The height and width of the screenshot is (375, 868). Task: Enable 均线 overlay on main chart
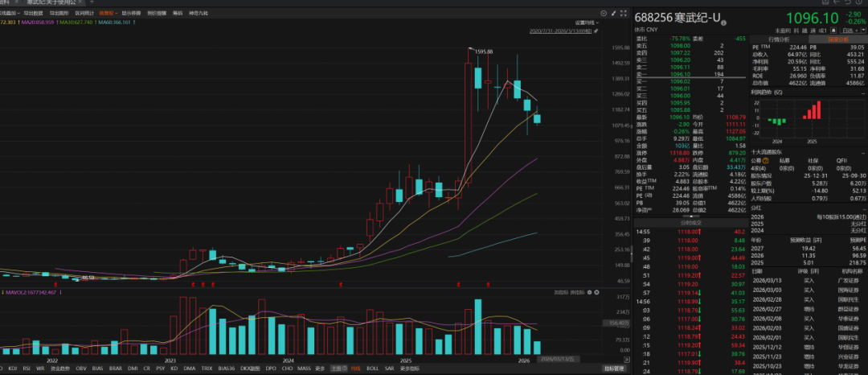[355, 369]
